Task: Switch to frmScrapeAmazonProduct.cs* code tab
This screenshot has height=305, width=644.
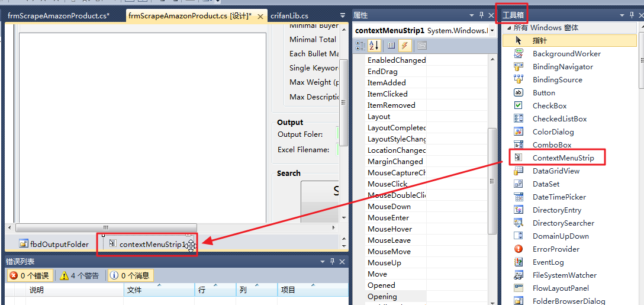Action: [x=59, y=16]
